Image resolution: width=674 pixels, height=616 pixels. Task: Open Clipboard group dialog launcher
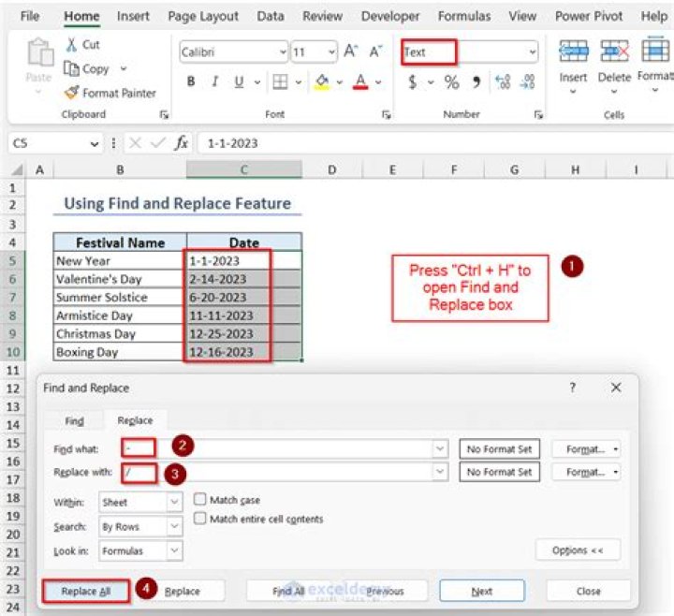pos(164,114)
